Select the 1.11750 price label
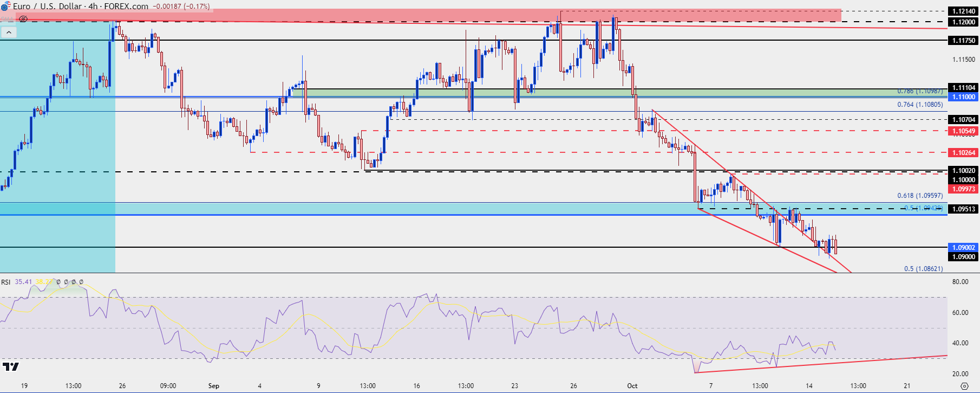 (x=964, y=40)
